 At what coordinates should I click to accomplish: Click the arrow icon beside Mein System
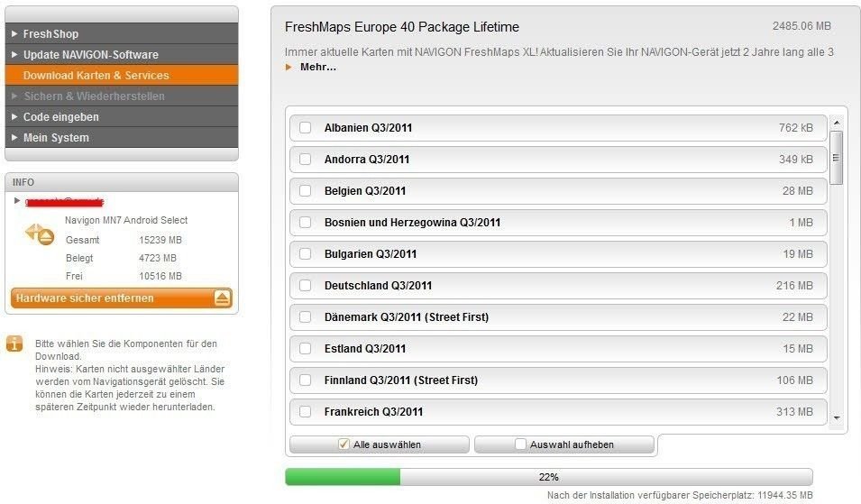coord(14,137)
